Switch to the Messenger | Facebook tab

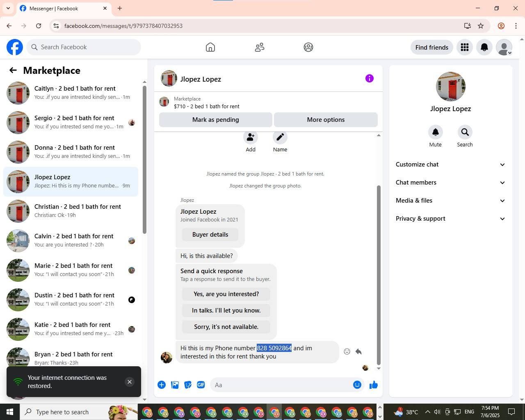point(64,8)
